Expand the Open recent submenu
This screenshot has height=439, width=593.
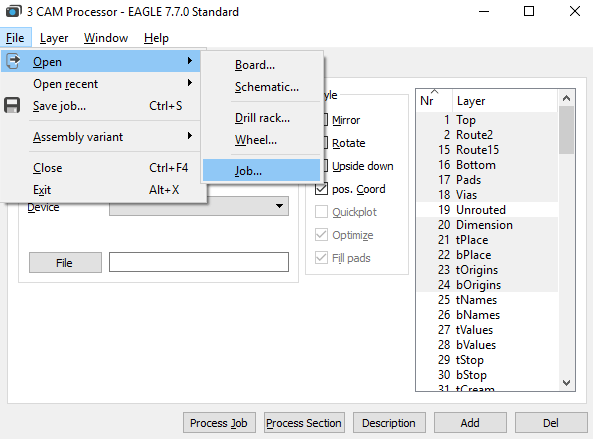pos(100,84)
